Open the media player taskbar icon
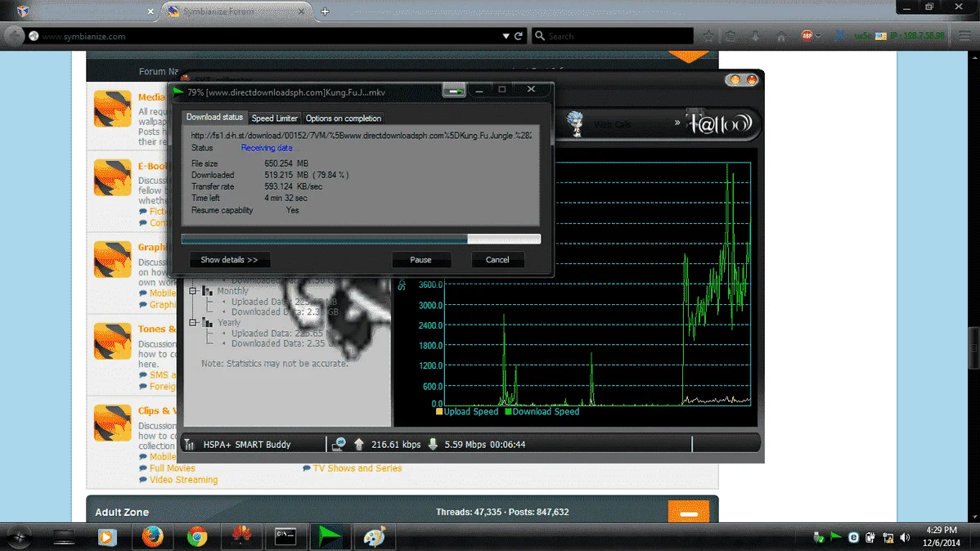980x551 pixels. tap(107, 536)
